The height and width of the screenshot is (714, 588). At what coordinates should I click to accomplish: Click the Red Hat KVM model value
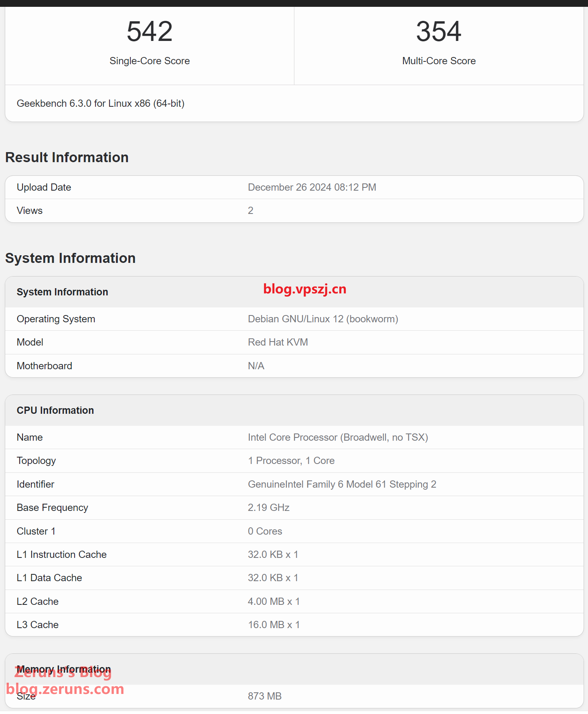point(278,342)
